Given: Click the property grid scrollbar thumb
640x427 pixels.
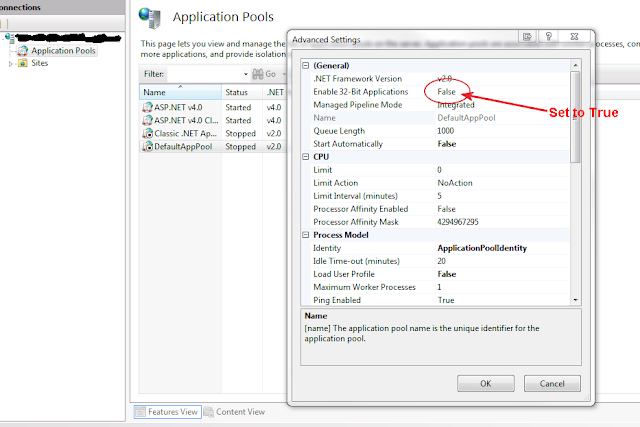Looking at the screenshot, I should pyautogui.click(x=575, y=117).
